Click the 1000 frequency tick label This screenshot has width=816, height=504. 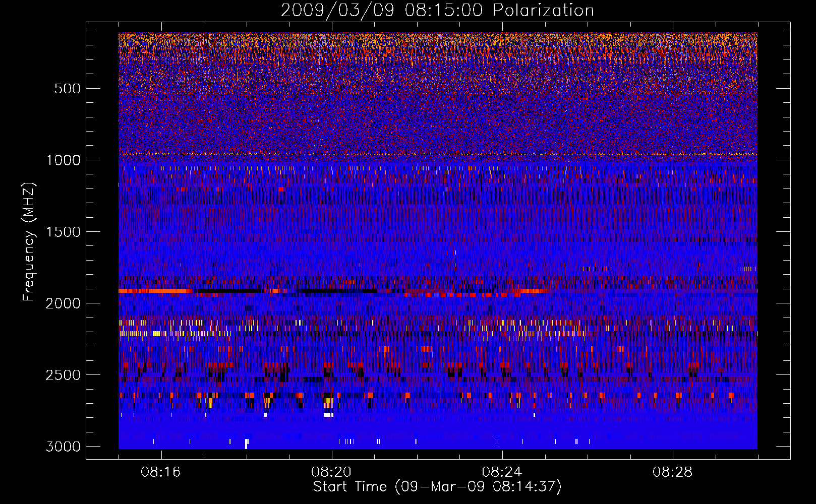pyautogui.click(x=63, y=160)
